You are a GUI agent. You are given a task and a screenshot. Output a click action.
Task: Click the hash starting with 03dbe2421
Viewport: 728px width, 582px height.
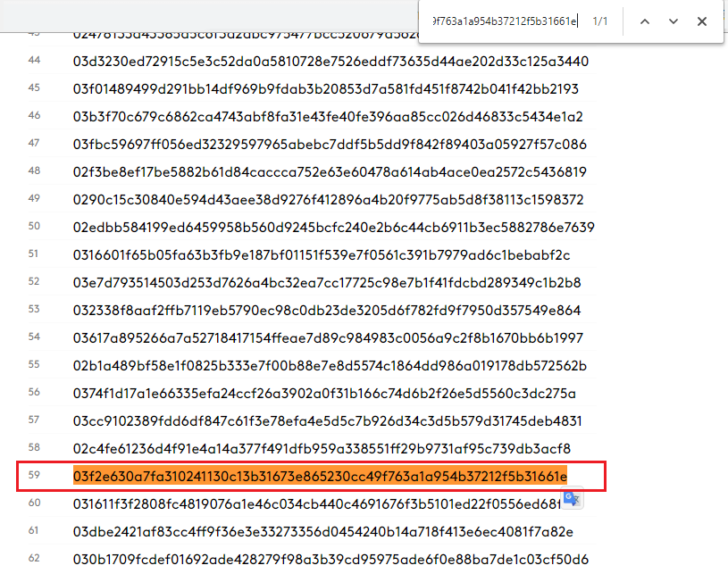click(x=322, y=532)
